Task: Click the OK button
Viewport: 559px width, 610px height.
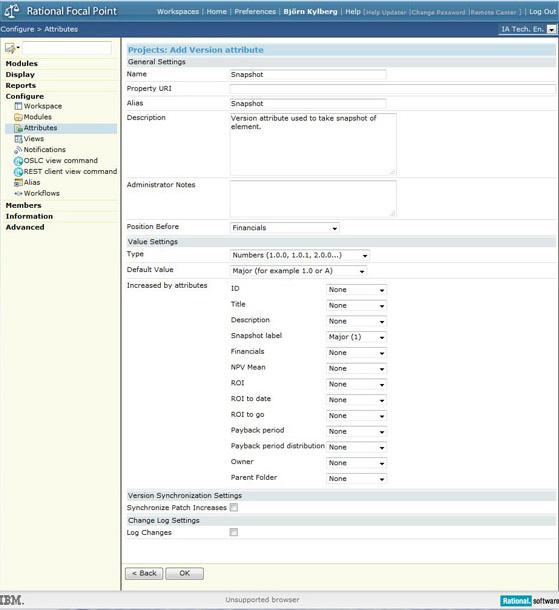Action: coord(184,573)
